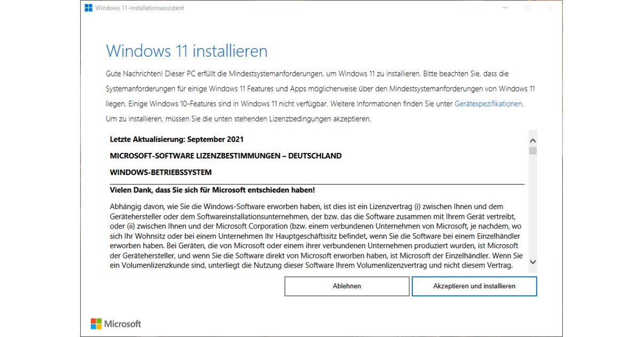Click the Windows logo icon in title bar
This screenshot has width=644, height=337.
tap(89, 8)
